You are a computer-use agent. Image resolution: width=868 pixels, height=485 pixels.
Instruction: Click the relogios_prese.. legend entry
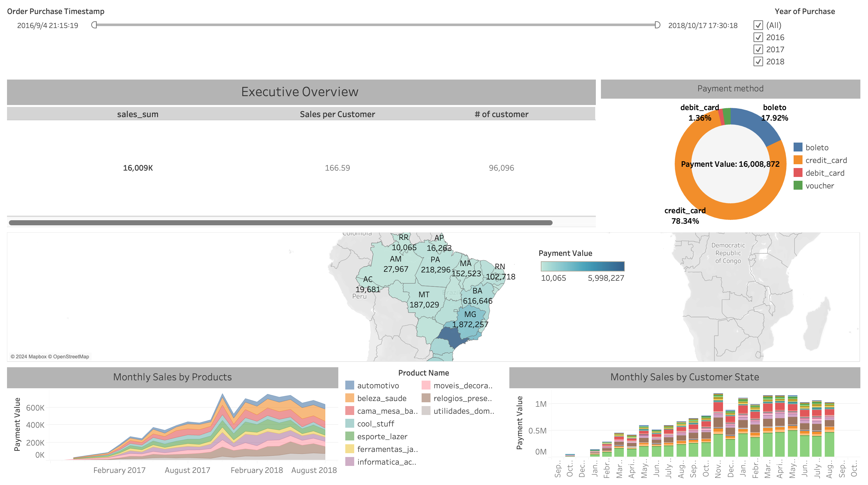click(462, 398)
